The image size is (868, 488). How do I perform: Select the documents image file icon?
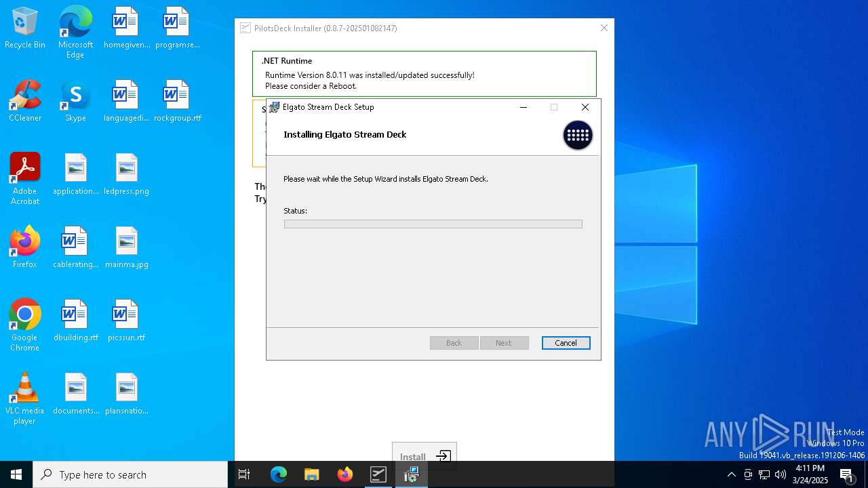[x=75, y=394]
